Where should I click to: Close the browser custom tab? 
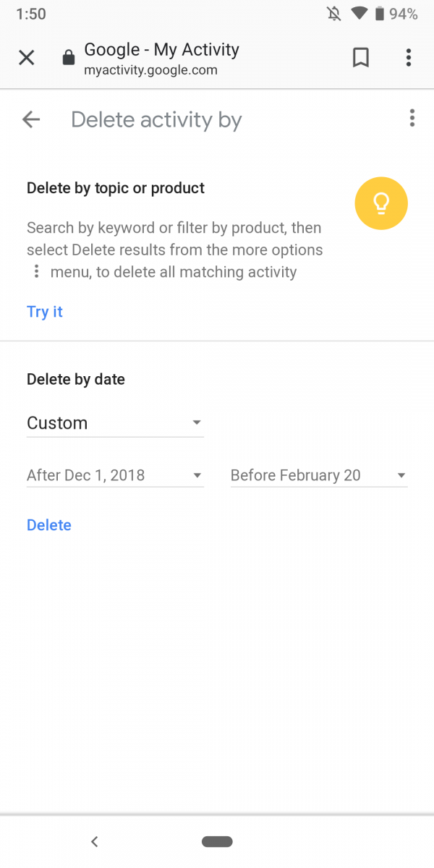click(26, 58)
